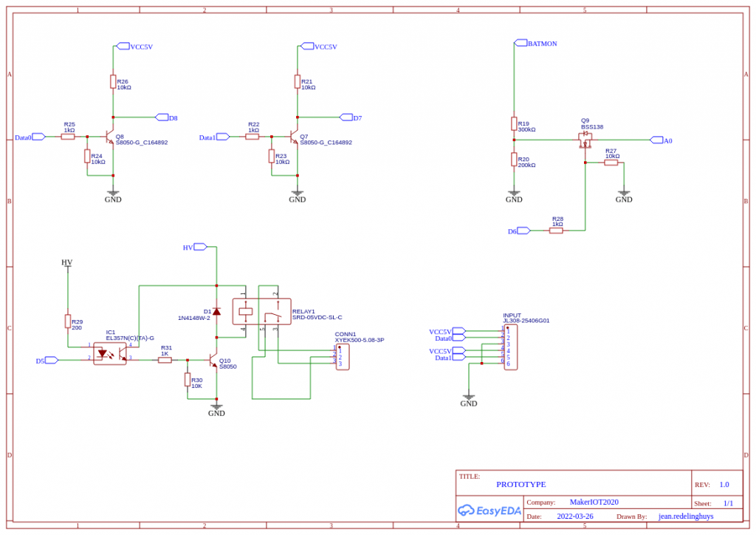This screenshot has width=756, height=535.
Task: Select the GND symbol below Q10
Action: pyautogui.click(x=216, y=409)
